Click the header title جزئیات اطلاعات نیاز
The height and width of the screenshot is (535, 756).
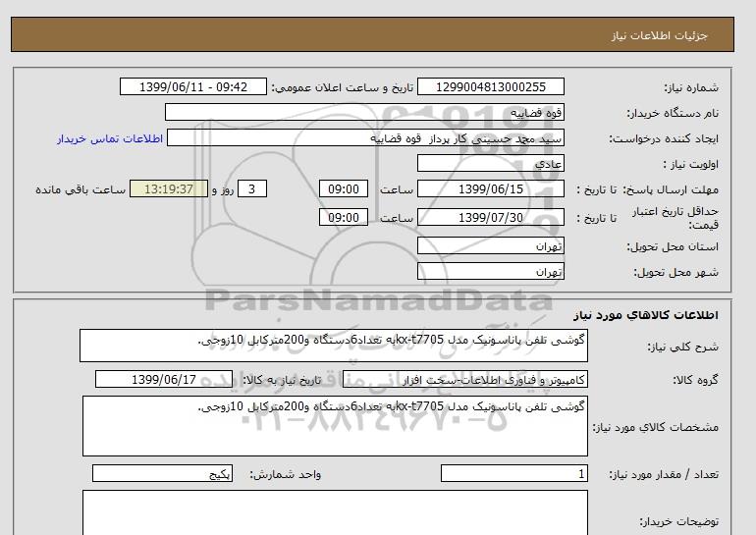(x=659, y=35)
